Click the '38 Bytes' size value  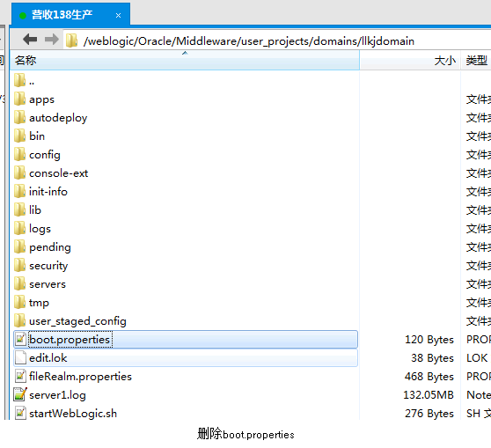[x=432, y=358]
